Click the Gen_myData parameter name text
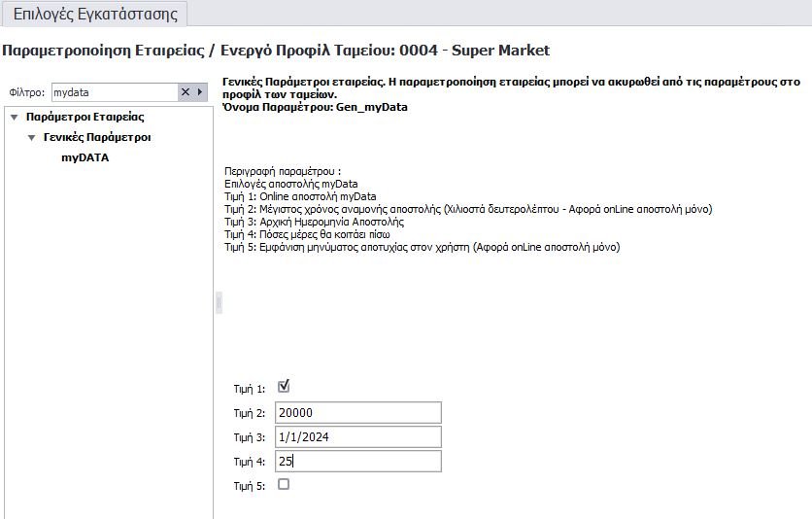This screenshot has width=812, height=519. pyautogui.click(x=370, y=108)
